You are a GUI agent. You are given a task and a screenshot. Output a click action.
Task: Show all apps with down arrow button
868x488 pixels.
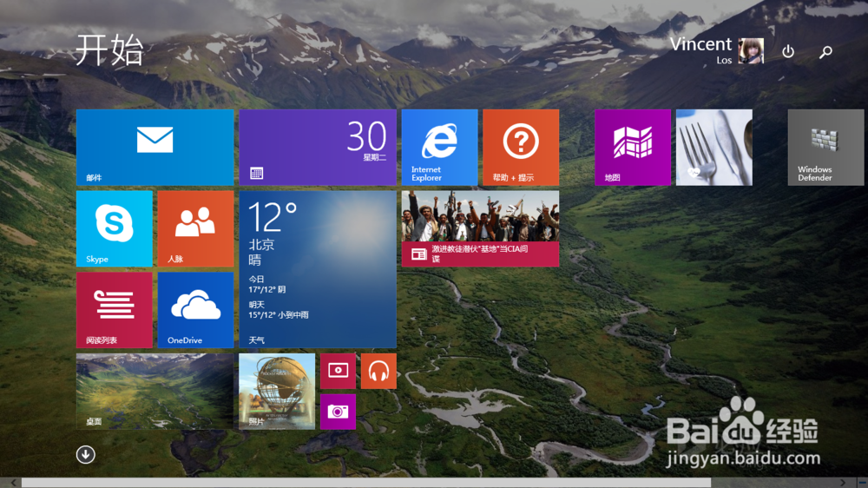click(x=86, y=455)
